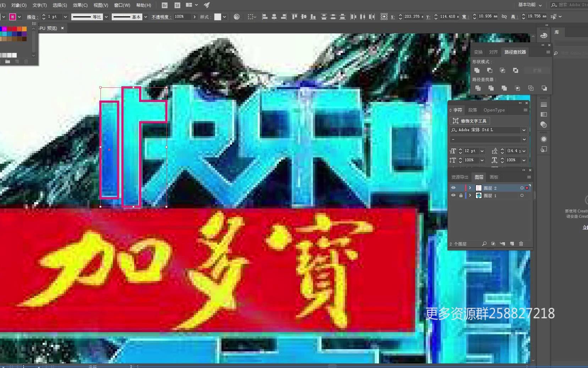This screenshot has height=368, width=588.
Task: Click target circle of 图层 1
Action: [522, 195]
